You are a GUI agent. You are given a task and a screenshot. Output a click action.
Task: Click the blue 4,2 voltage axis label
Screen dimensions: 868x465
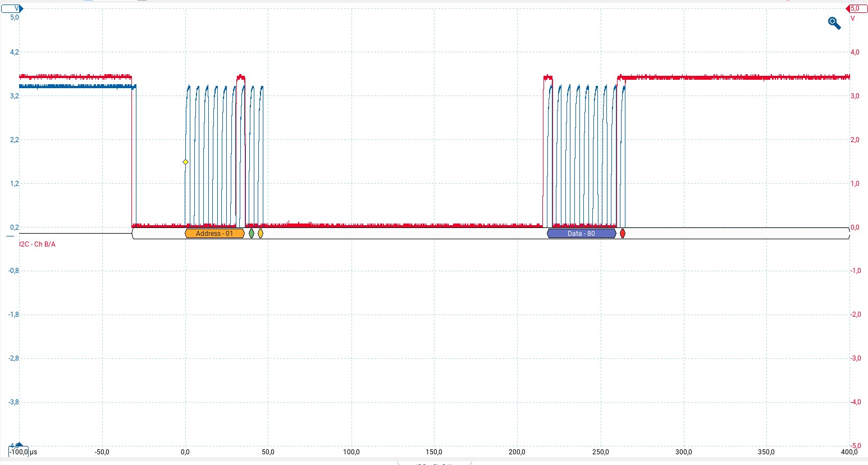tap(15, 52)
